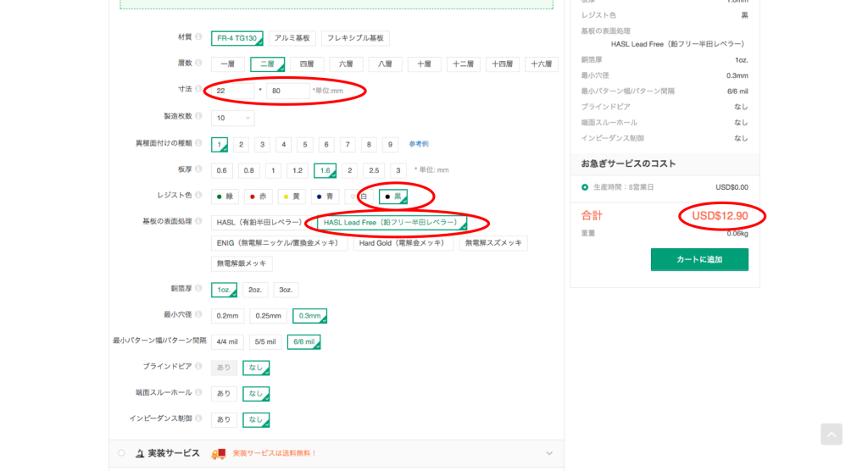
Task: Open the 製造枚数 quantity dropdown
Action: click(x=232, y=118)
